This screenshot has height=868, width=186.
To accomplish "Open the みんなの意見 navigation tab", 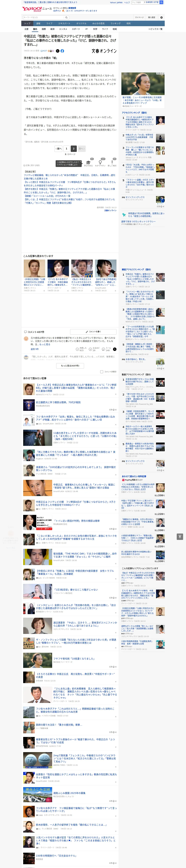I will tap(99, 24).
